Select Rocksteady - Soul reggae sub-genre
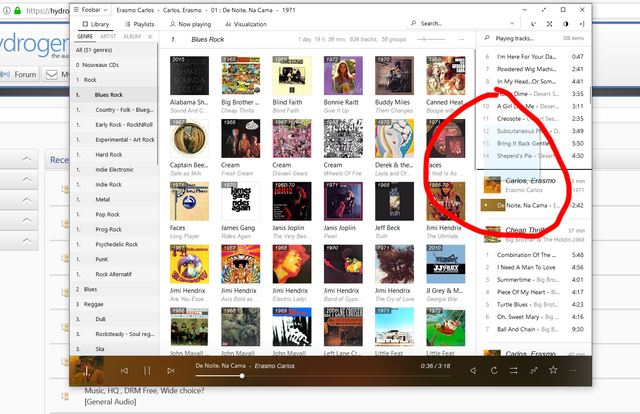The width and height of the screenshot is (640, 414). [114, 334]
